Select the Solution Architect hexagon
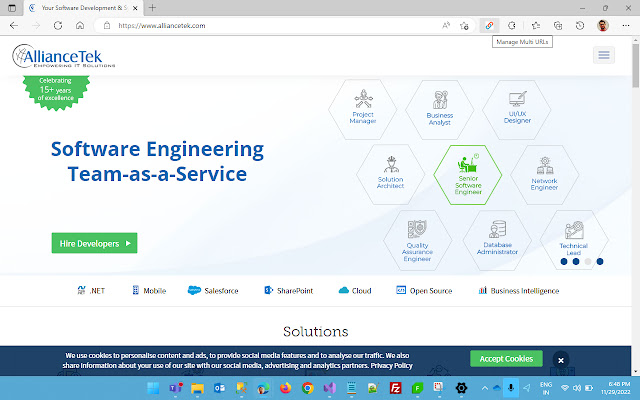Screen dimensions: 640x400 (x=391, y=175)
